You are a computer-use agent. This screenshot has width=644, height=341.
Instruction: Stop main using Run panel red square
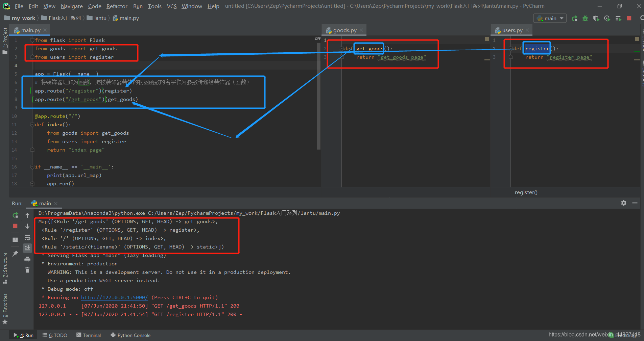[15, 226]
